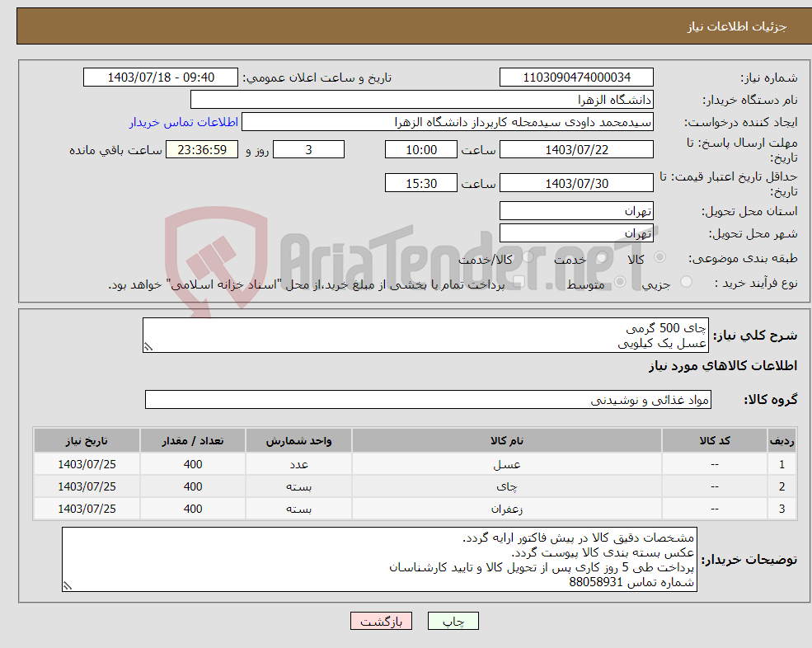Click quantity 400 in the عسل row

(x=193, y=464)
